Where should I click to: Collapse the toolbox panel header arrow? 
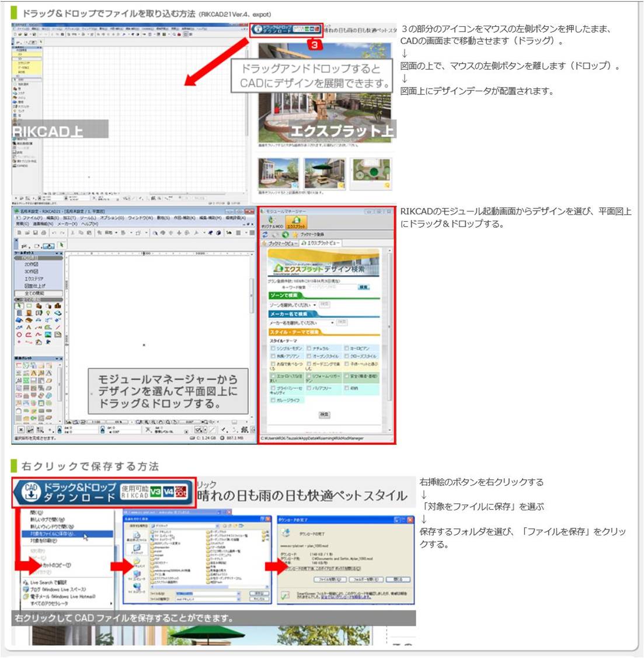[57, 252]
